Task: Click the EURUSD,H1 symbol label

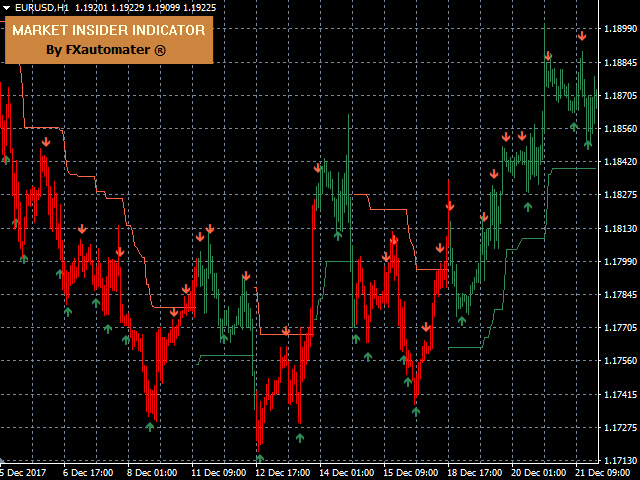Action: coord(42,7)
